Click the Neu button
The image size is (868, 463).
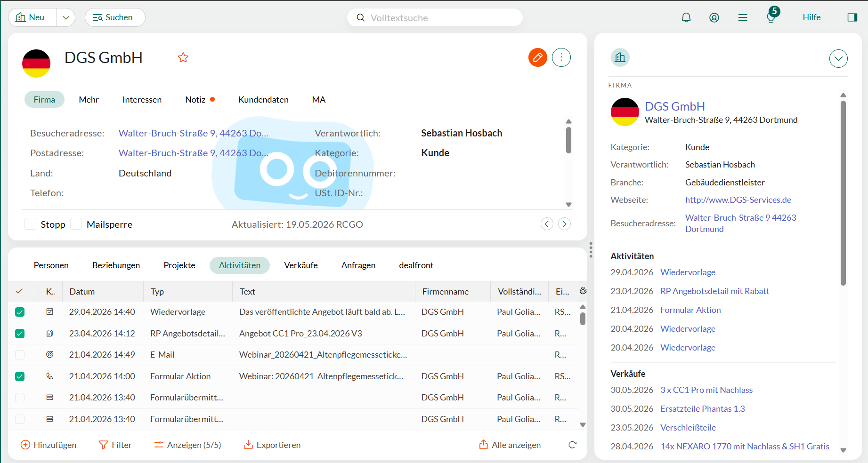[32, 17]
